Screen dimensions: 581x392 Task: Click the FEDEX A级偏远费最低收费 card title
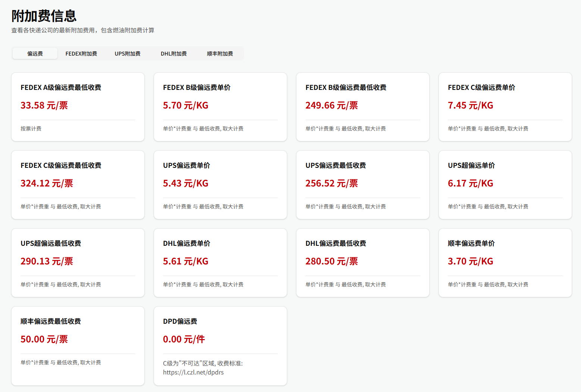pos(61,87)
